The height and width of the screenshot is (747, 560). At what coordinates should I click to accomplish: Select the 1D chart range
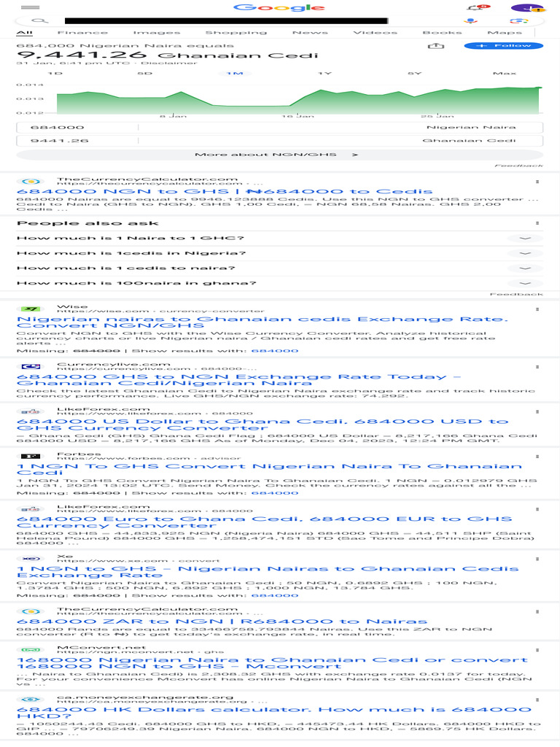click(x=55, y=74)
